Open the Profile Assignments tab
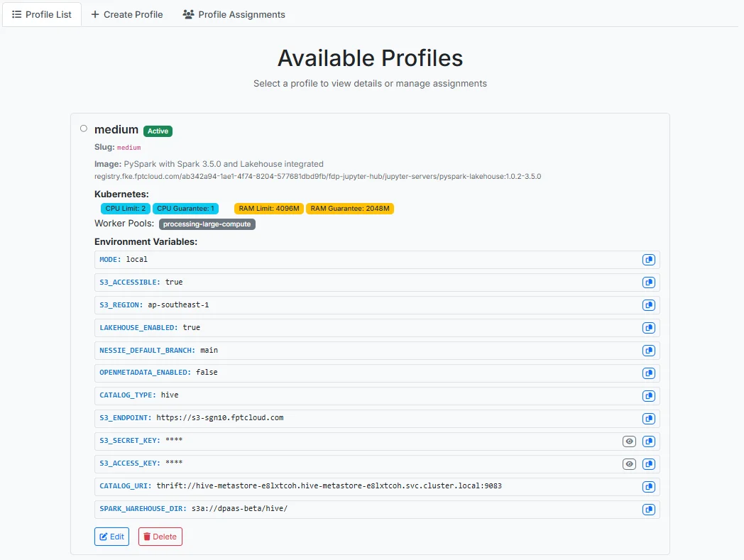The height and width of the screenshot is (560, 744). pos(234,15)
